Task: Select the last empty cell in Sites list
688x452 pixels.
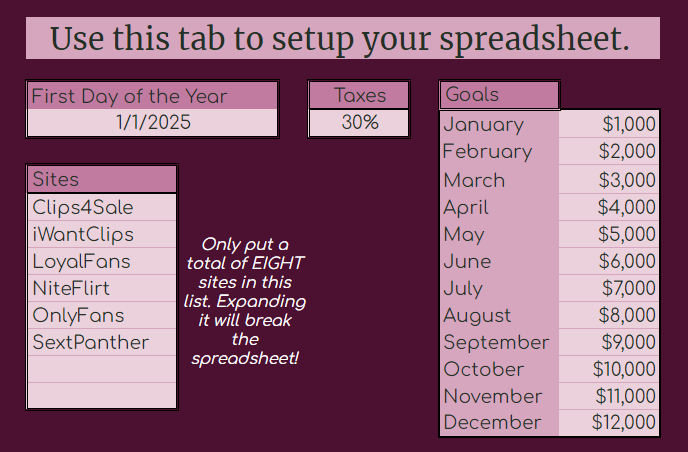Action: pos(102,395)
